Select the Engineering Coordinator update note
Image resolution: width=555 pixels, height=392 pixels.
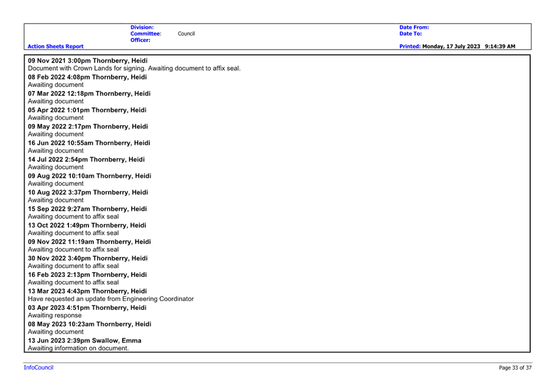point(111,299)
